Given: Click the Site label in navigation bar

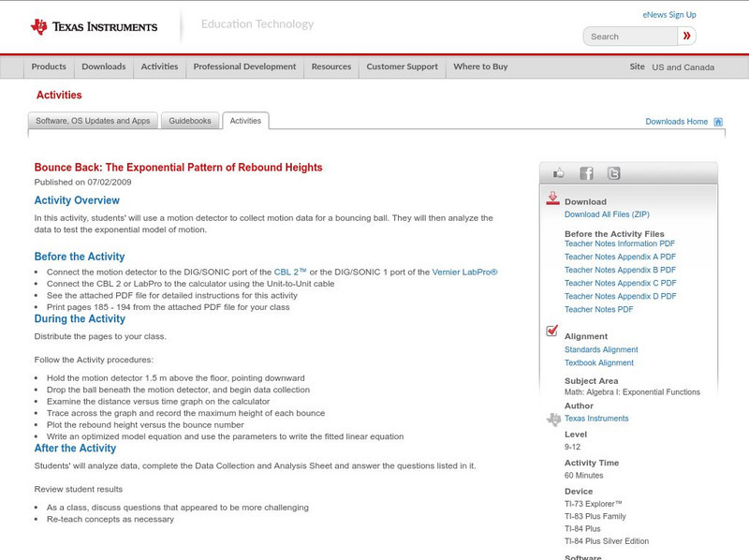Looking at the screenshot, I should pyautogui.click(x=638, y=66).
